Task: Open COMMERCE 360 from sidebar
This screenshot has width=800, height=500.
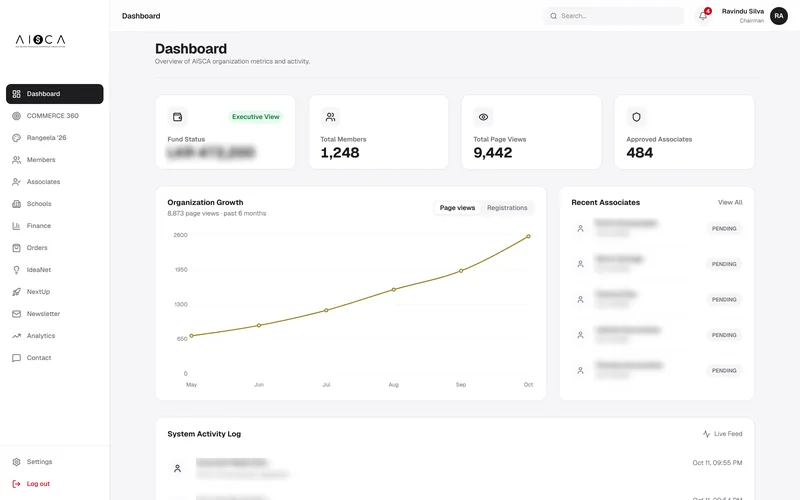Action: (53, 116)
